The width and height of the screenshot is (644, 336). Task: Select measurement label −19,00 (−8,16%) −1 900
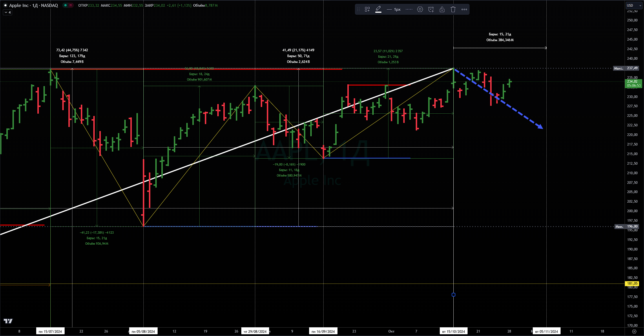coord(289,164)
